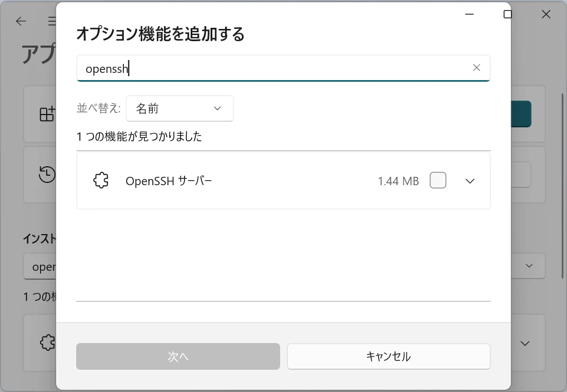This screenshot has height=392, width=567.
Task: Close the Settings window
Action: coord(546,15)
